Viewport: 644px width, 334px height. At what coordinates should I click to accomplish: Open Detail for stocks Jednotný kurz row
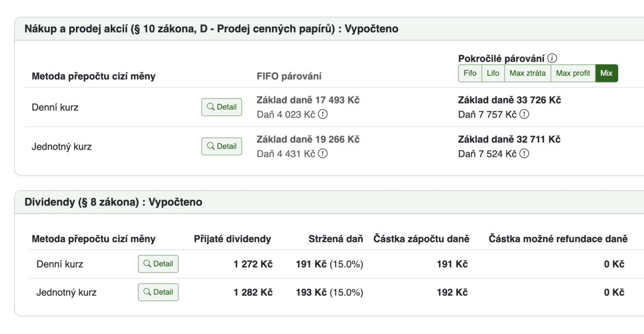(221, 146)
